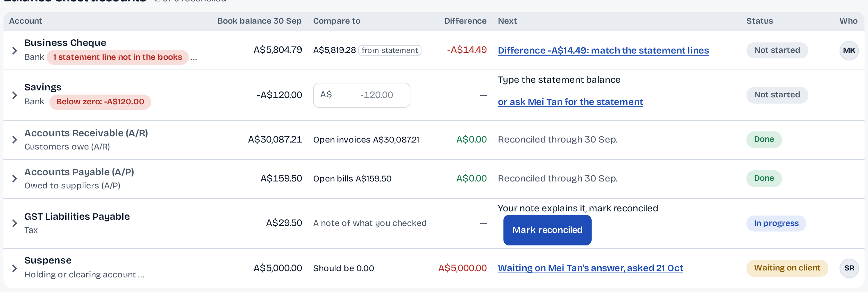
Task: Expand the Suspense account row chevron
Action: click(15, 268)
